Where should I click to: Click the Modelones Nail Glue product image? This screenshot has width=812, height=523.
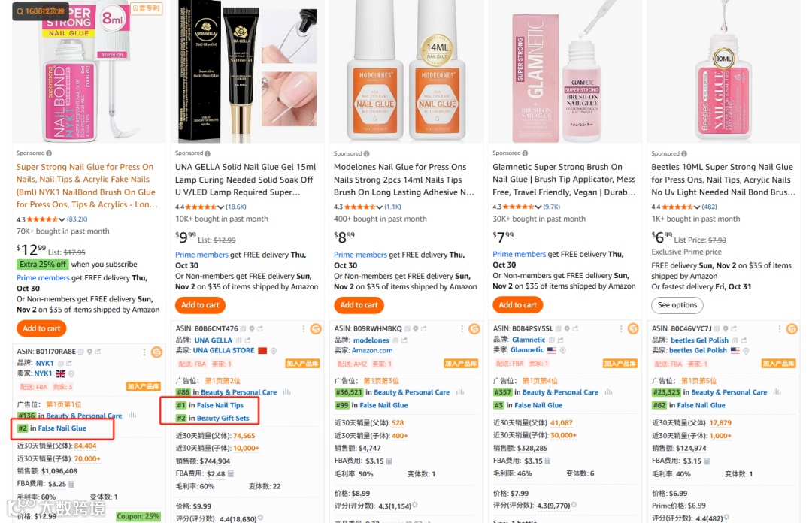point(406,71)
